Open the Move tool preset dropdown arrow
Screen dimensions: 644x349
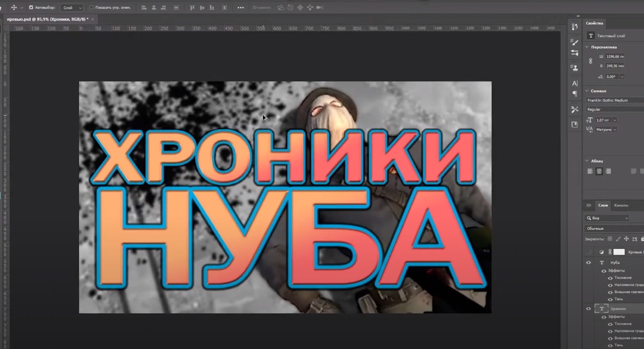22,8
